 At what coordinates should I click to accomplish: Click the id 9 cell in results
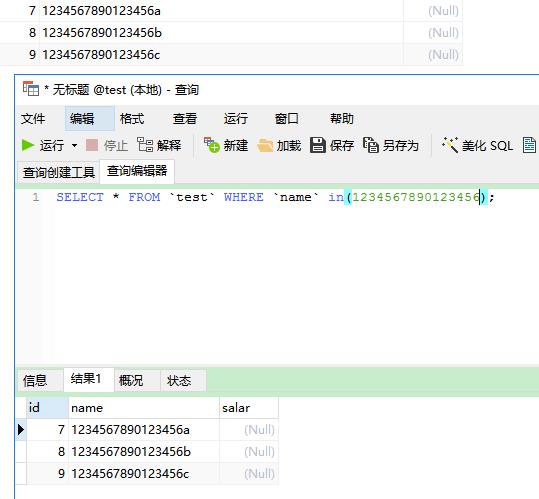pos(47,474)
